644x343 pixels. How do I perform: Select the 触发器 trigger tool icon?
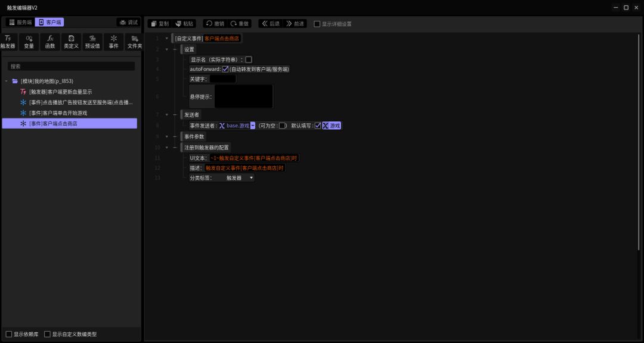[x=8, y=42]
